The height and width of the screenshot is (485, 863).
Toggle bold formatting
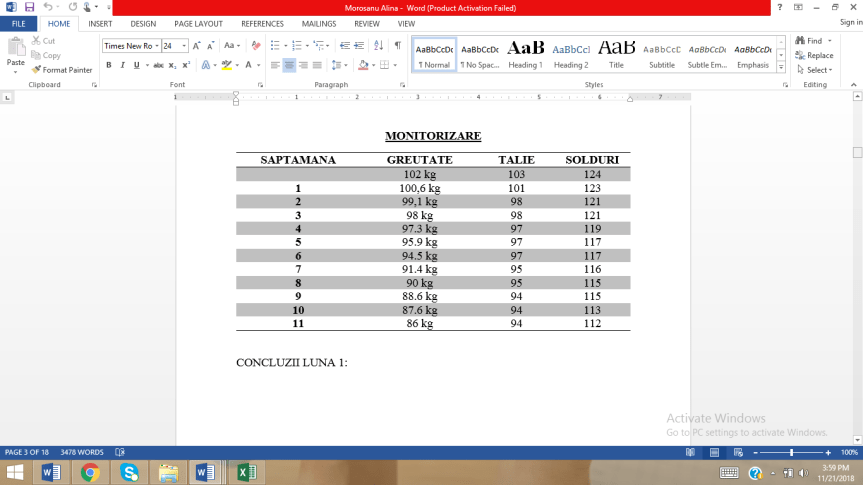click(x=109, y=65)
